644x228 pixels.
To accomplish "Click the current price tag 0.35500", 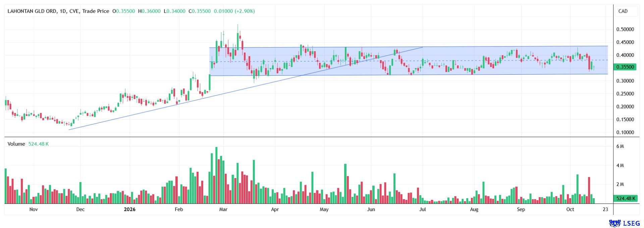I will 625,67.
